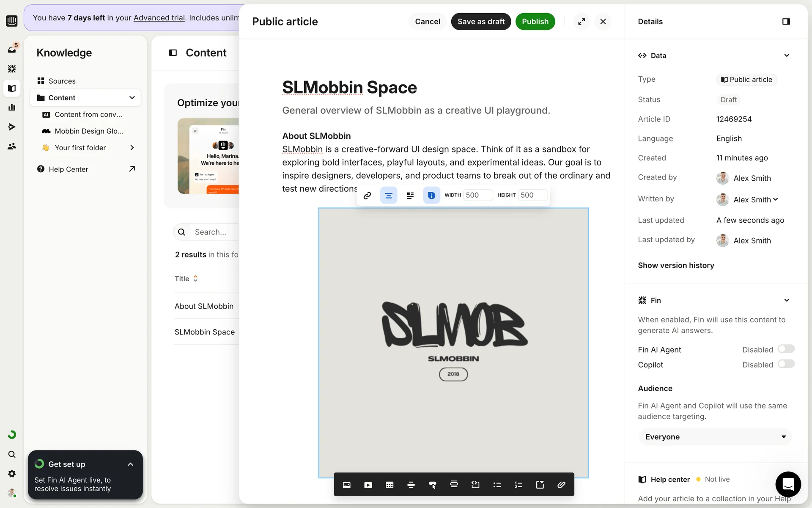Open Sources in the Knowledge menu
Image resolution: width=812 pixels, height=508 pixels.
[x=62, y=81]
